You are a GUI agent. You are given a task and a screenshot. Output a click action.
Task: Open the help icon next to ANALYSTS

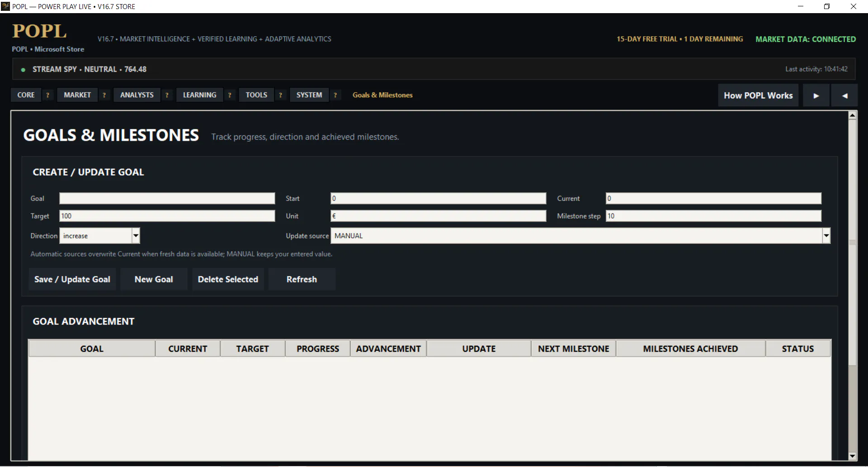point(167,95)
